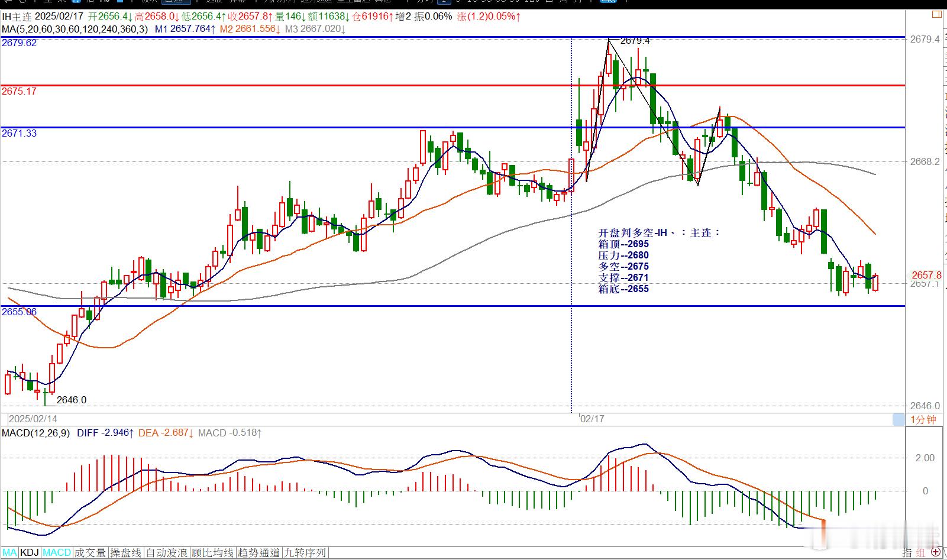The width and height of the screenshot is (947, 560).
Task: Click the MACD(12,26,9) parameters label
Action: coord(36,433)
